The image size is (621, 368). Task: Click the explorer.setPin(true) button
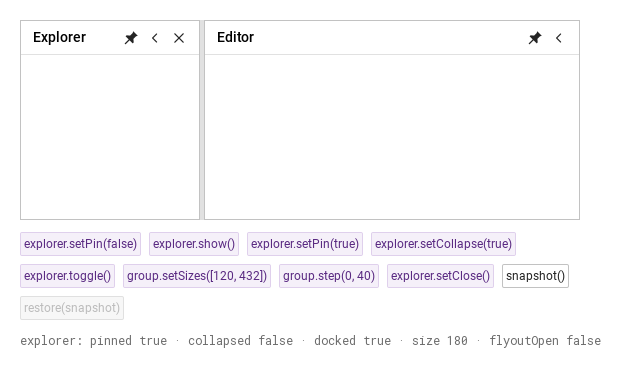(305, 244)
